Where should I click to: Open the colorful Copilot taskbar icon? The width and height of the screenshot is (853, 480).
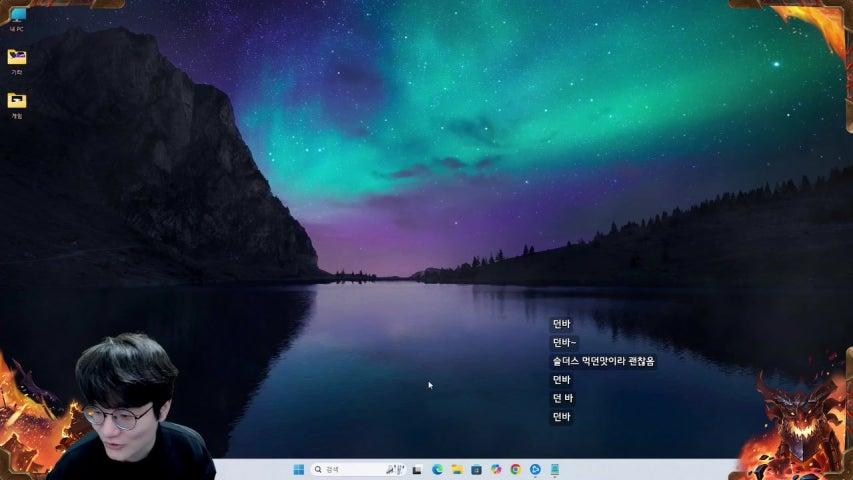pos(496,469)
